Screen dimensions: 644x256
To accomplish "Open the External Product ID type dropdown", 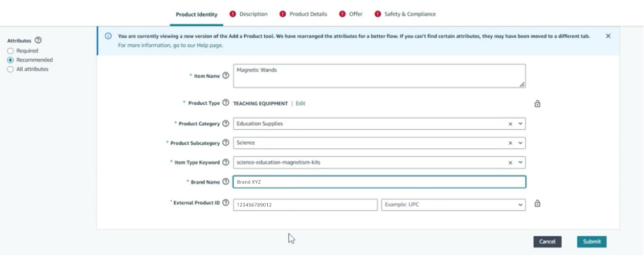I will [x=521, y=205].
